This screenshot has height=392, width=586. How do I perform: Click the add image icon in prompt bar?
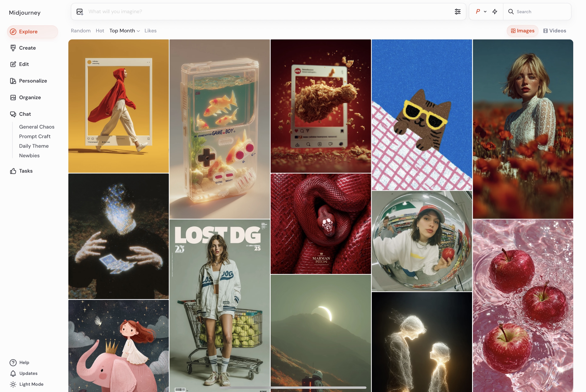tap(80, 12)
